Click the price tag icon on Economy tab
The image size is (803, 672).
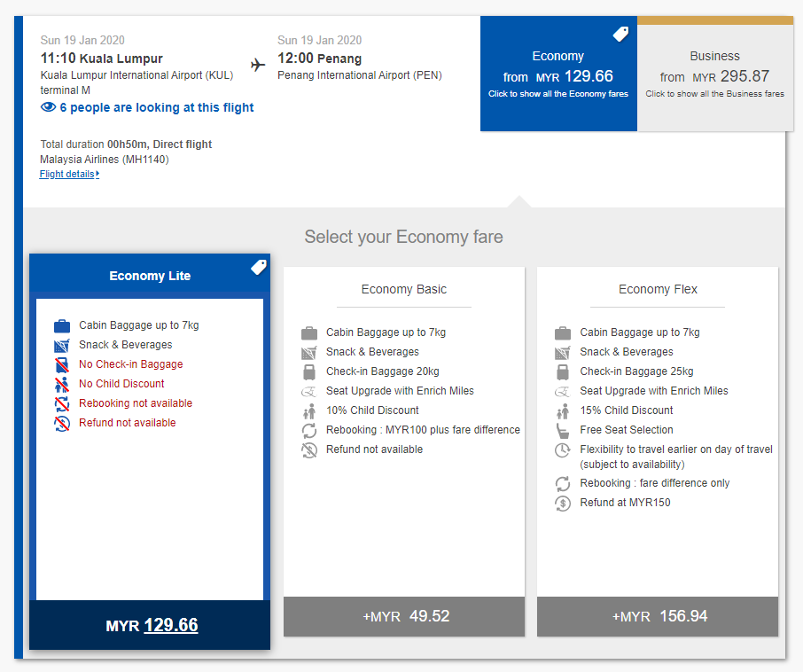click(x=620, y=35)
